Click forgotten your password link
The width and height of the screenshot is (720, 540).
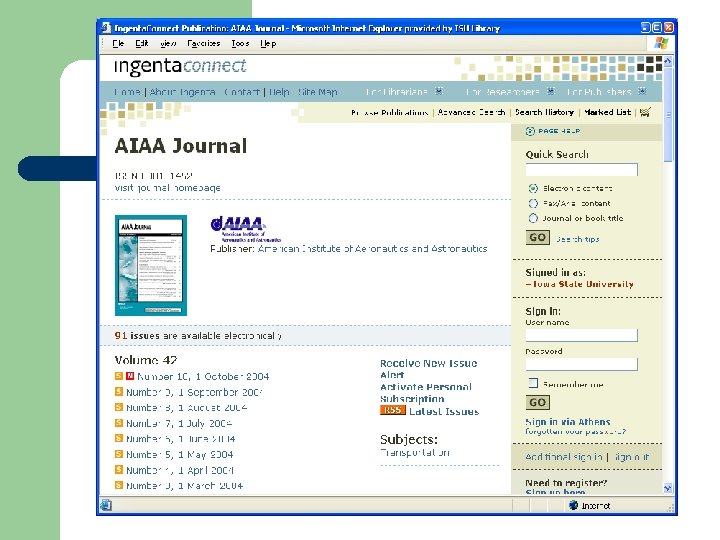[576, 432]
